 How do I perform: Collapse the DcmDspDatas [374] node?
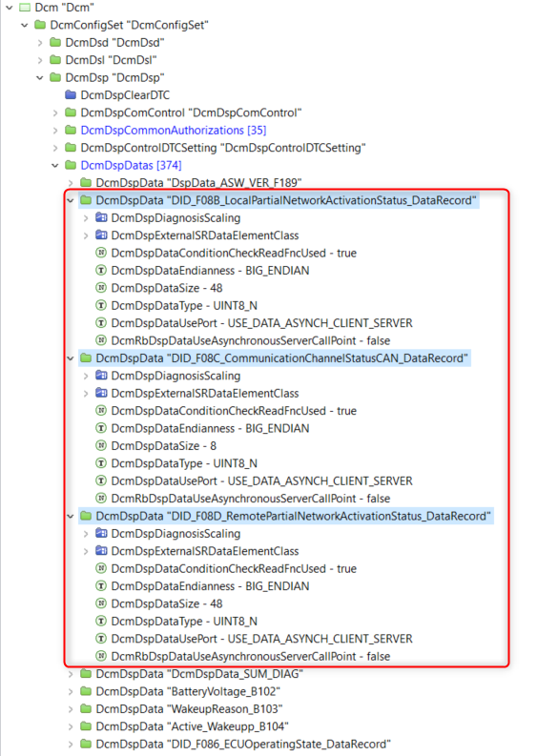(55, 165)
